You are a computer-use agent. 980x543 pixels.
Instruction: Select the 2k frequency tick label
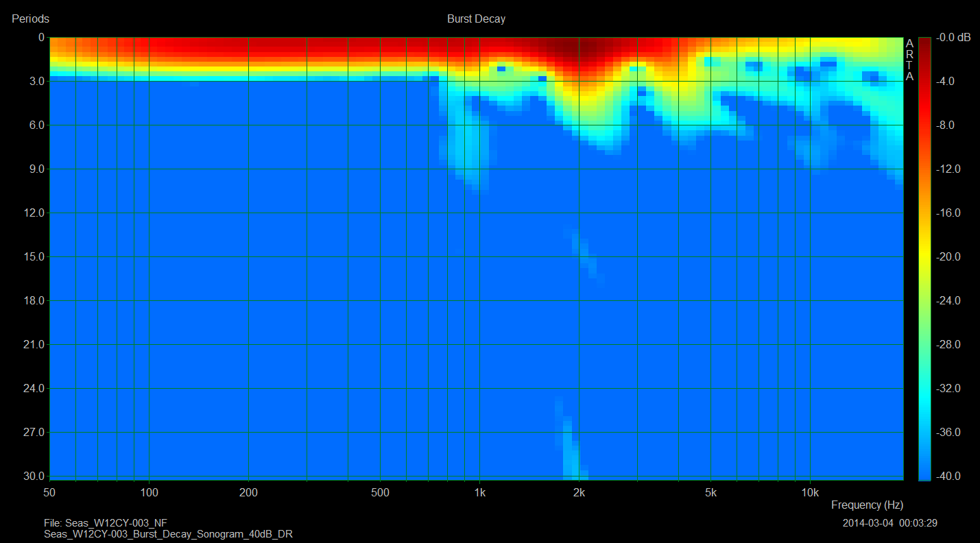(x=579, y=492)
